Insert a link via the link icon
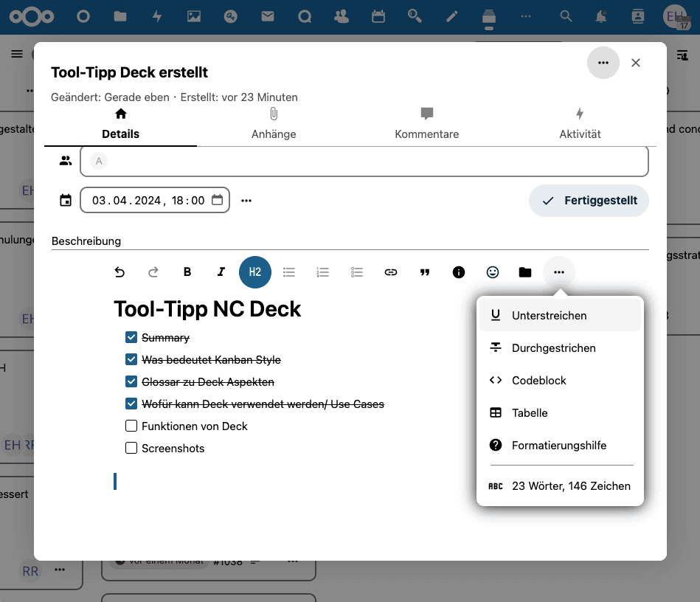The height and width of the screenshot is (602, 700). 391,272
